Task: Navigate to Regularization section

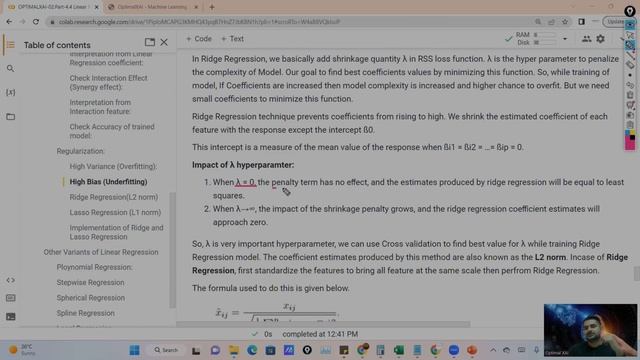Action: tap(80, 151)
